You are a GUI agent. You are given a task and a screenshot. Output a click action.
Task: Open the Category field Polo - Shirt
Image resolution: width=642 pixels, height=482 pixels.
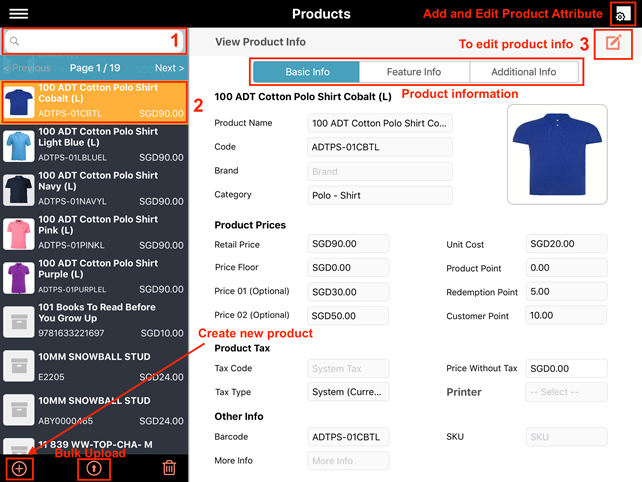click(380, 195)
